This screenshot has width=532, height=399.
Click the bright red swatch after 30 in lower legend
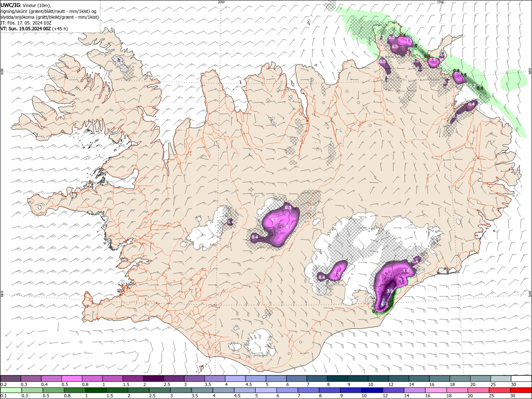(521, 390)
